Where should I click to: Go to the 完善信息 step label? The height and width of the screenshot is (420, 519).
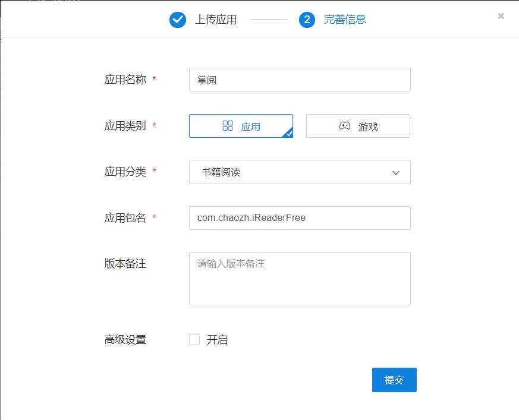pos(345,20)
